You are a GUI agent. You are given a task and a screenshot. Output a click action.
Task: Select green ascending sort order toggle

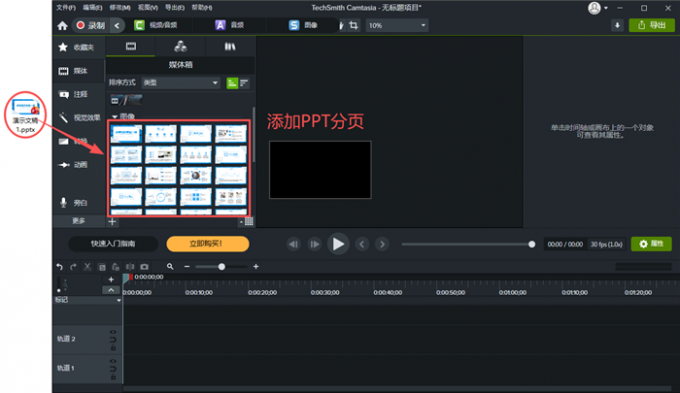(x=232, y=83)
